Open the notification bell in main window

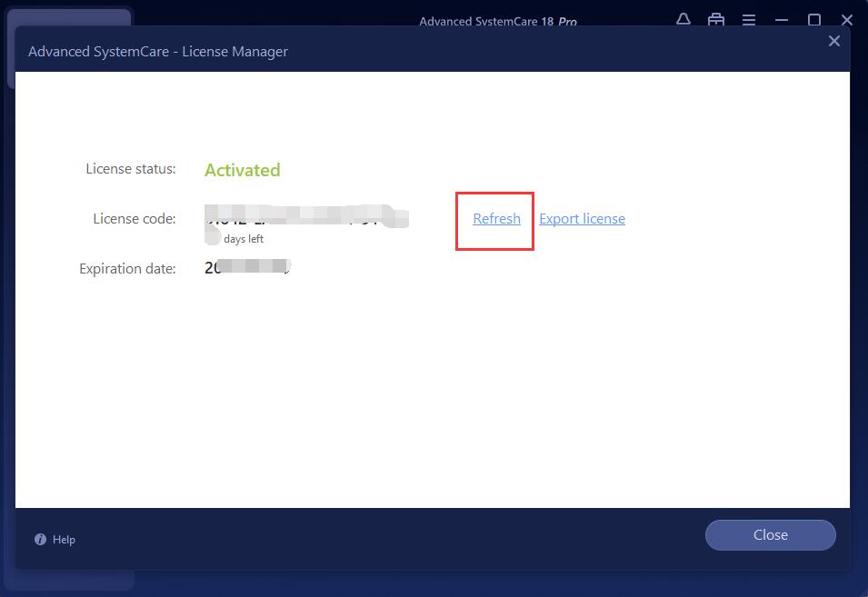[683, 20]
